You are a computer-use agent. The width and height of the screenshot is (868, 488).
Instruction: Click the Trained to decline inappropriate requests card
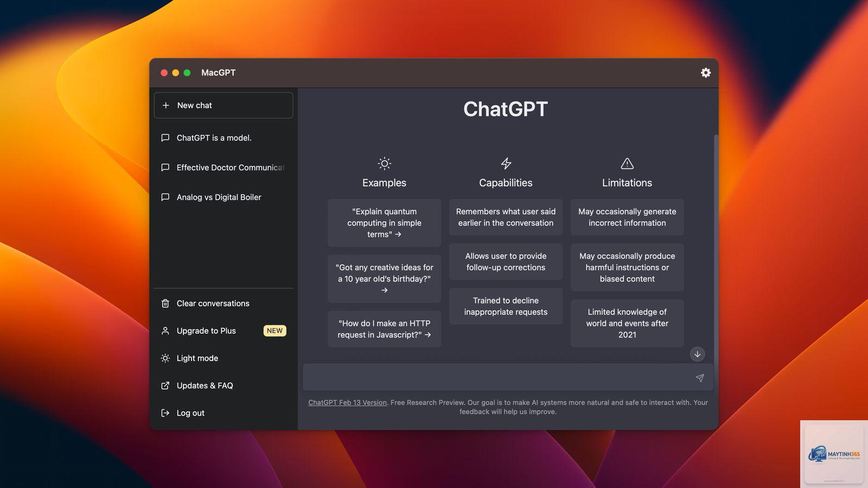click(x=506, y=306)
